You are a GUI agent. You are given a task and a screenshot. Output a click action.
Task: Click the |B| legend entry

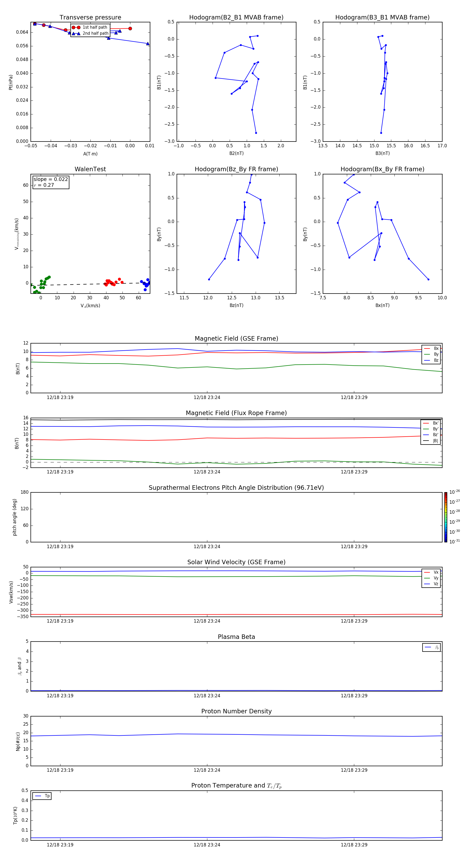tap(431, 441)
